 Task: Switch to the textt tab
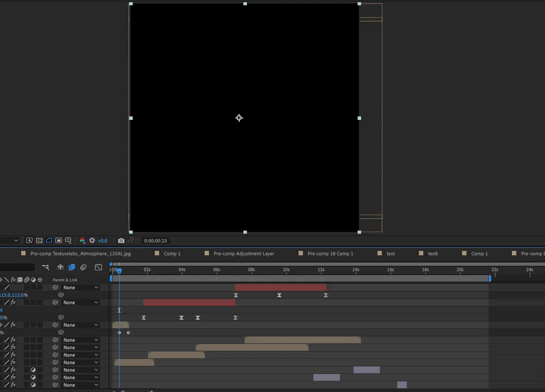[x=433, y=254]
